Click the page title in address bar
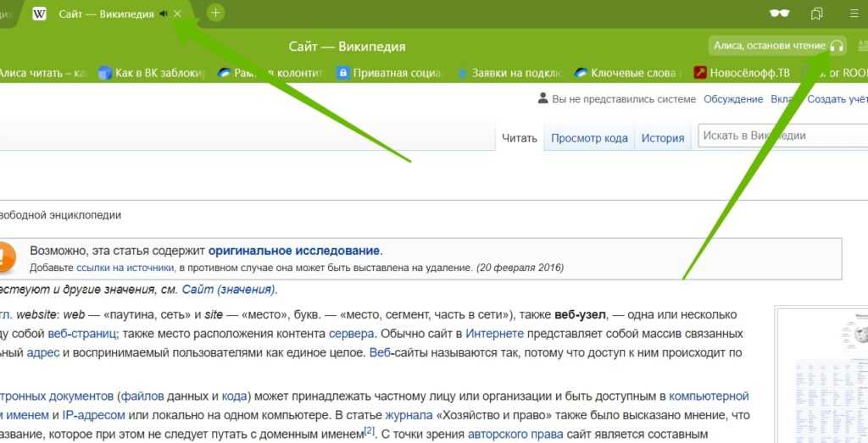This screenshot has width=868, height=443. click(347, 47)
